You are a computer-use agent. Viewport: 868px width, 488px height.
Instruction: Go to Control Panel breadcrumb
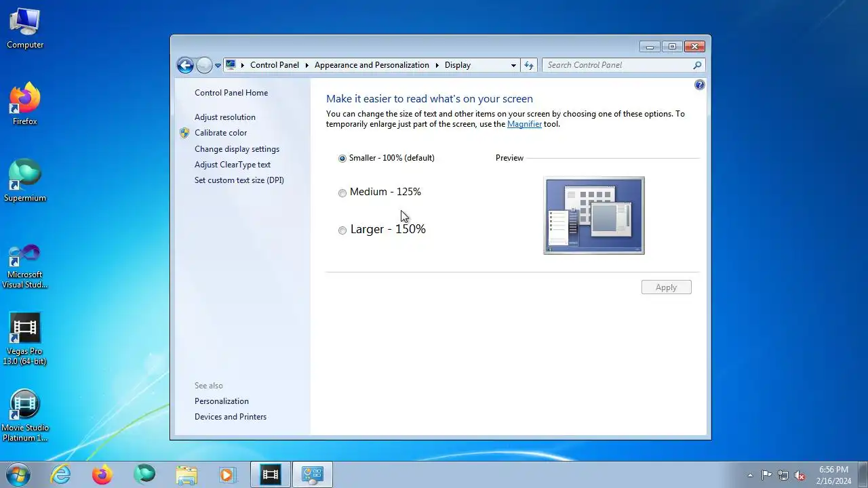coord(275,65)
